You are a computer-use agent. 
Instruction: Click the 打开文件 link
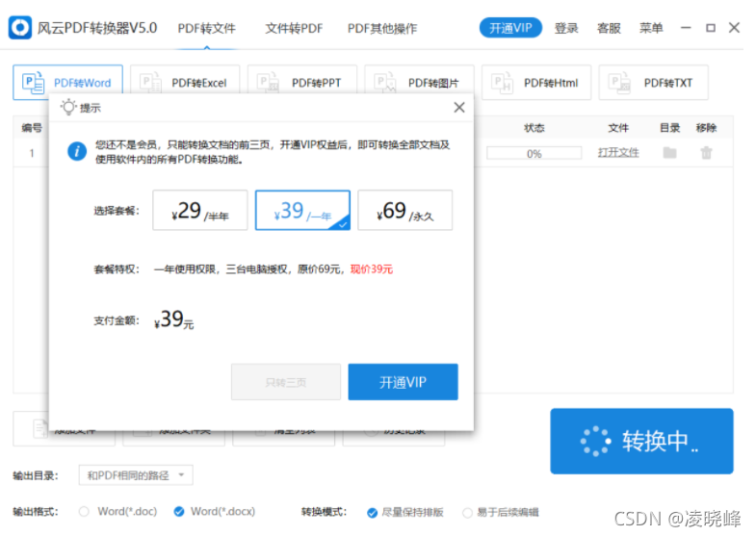(618, 153)
